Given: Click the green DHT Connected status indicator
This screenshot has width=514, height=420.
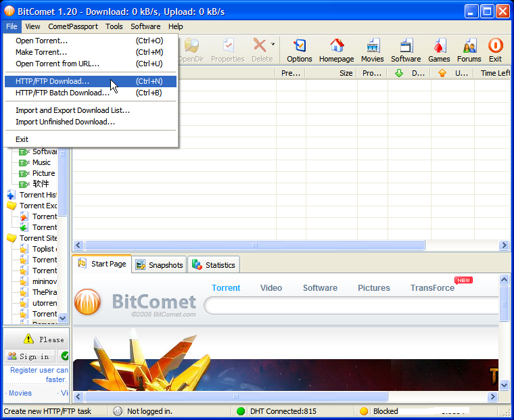Looking at the screenshot, I should coord(241,411).
